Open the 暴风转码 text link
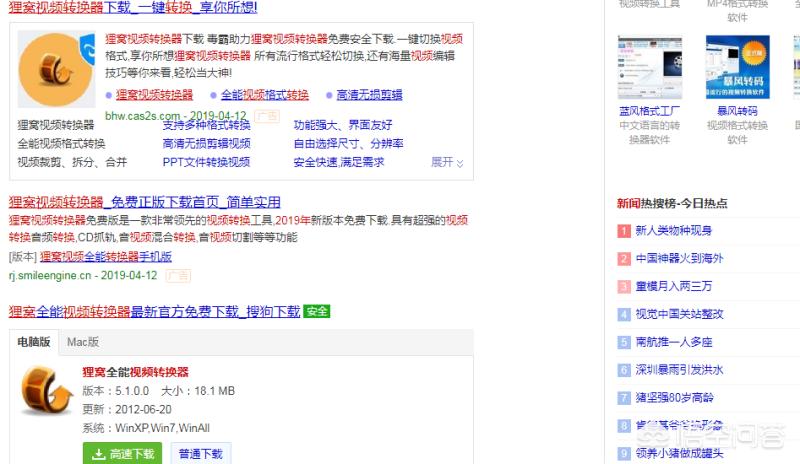Viewport: 800px width, 464px height. click(x=737, y=111)
